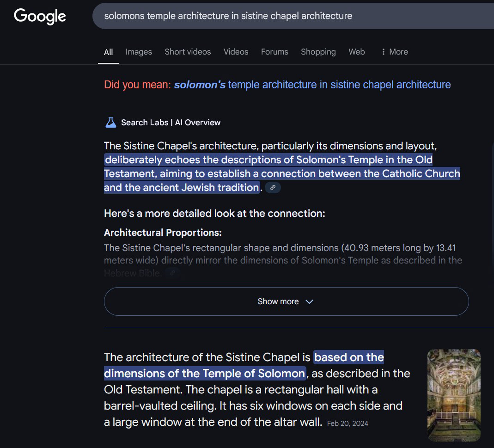The image size is (494, 448).
Task: Open the Short videos tab
Action: click(x=188, y=52)
